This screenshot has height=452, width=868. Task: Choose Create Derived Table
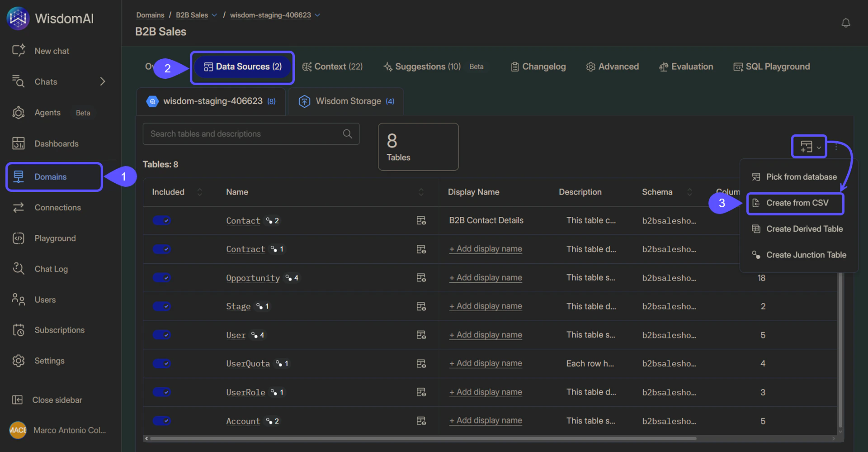click(797, 229)
